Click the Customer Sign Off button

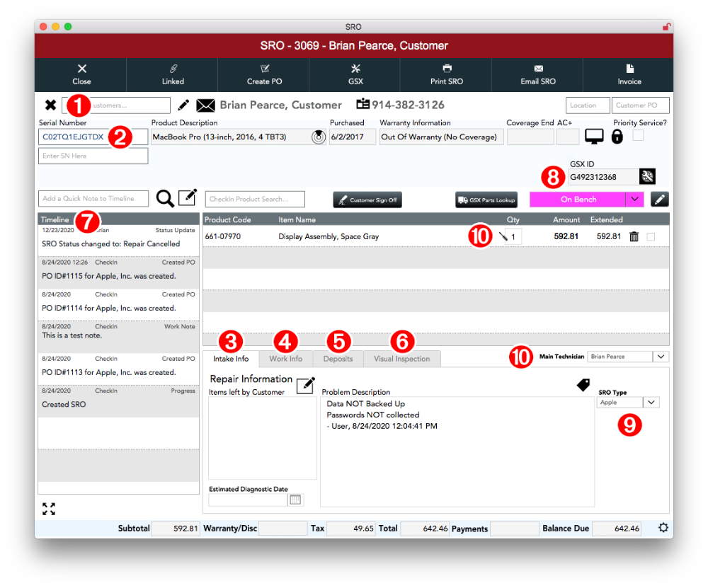367,200
